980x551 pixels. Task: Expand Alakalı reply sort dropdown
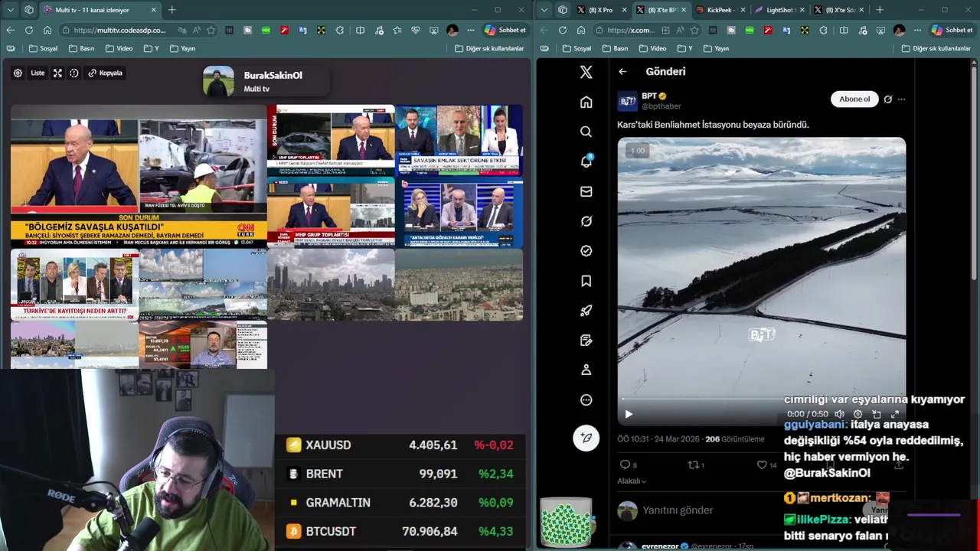coord(632,481)
